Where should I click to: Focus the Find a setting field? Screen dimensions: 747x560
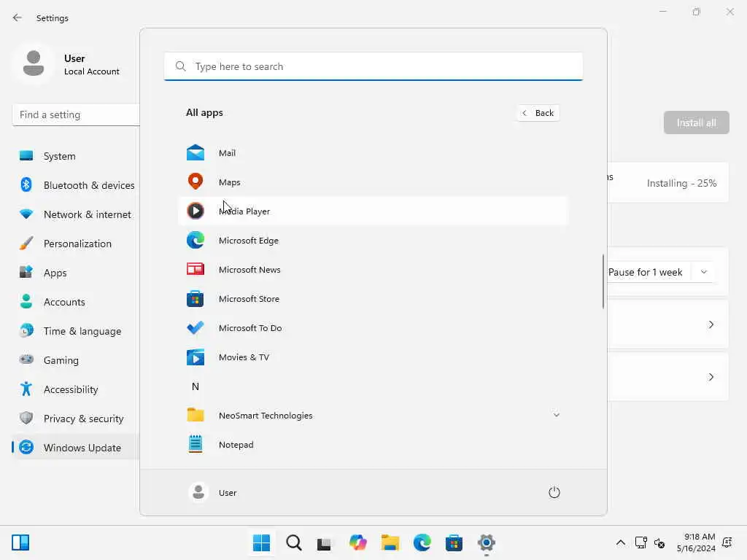(x=76, y=114)
